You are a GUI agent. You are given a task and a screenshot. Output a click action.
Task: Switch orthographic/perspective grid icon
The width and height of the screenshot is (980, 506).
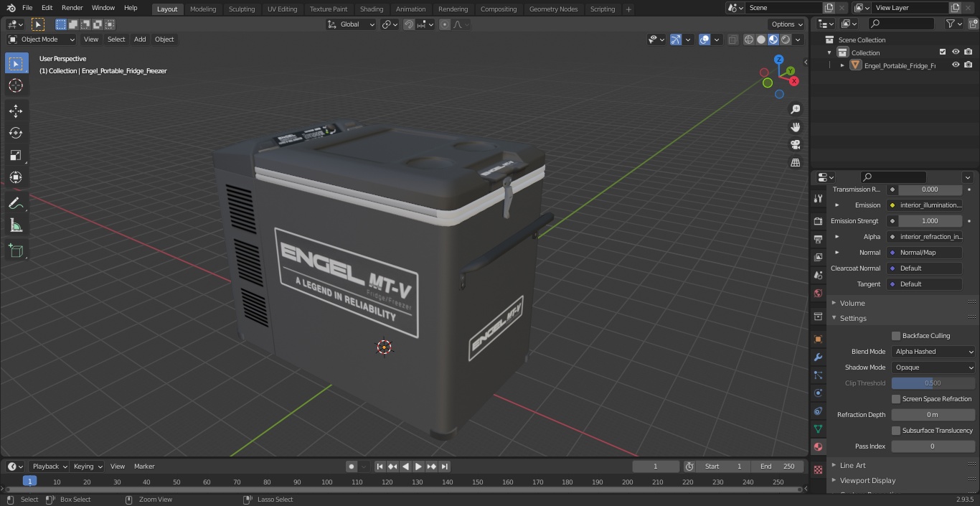(795, 162)
